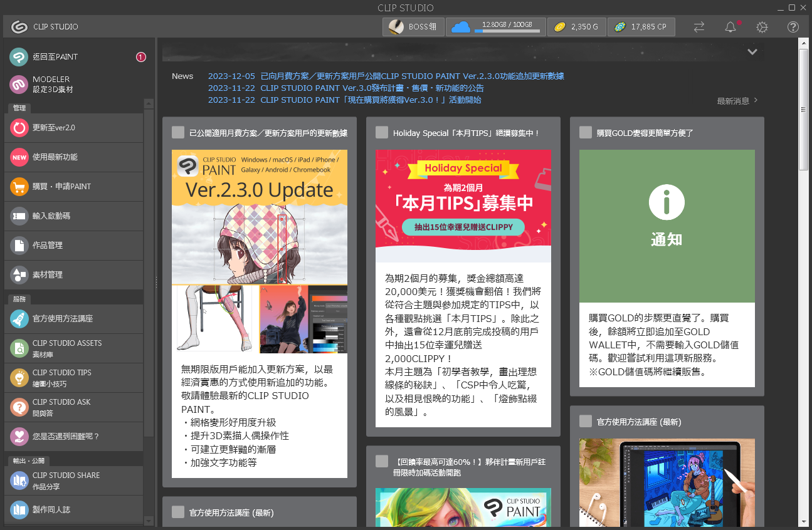Click the ※GOLD儲值碼將繼續販售 note text
Viewport: 812px width, 530px height.
tap(649, 372)
